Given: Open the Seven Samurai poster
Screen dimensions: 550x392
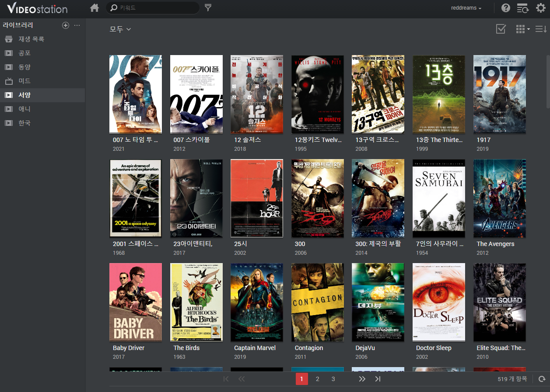Looking at the screenshot, I should (x=439, y=198).
